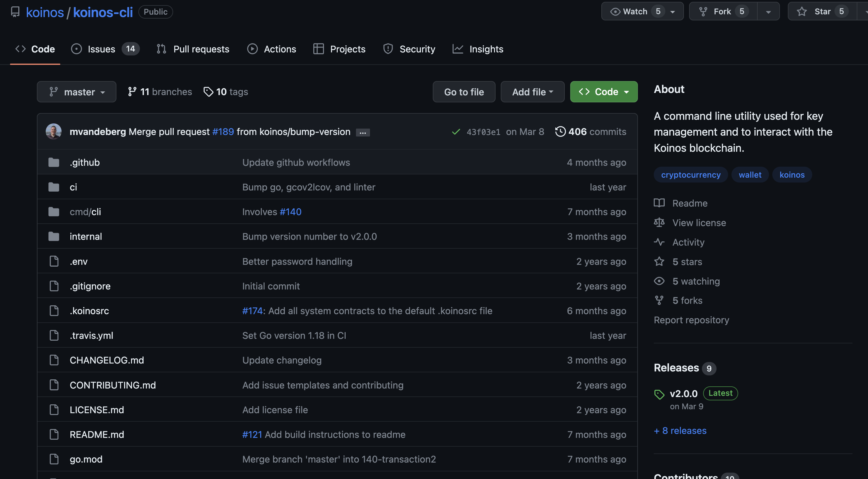868x479 pixels.
Task: Click the internal folder icon
Action: point(54,236)
